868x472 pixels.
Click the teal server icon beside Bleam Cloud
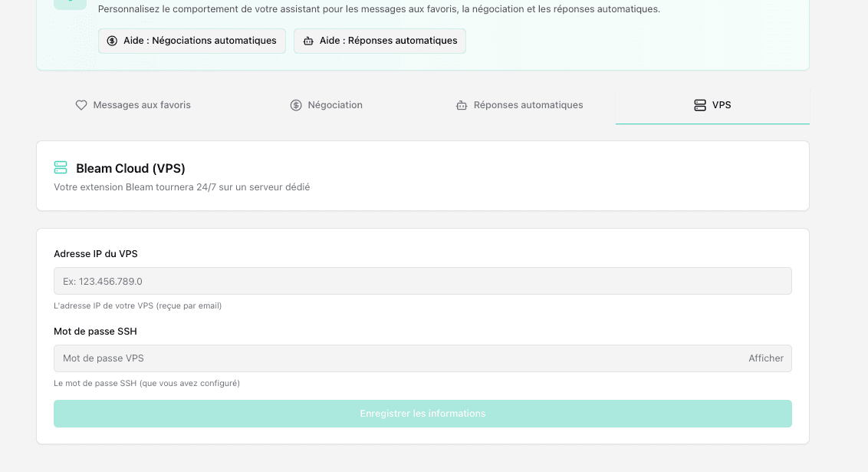[x=61, y=167]
